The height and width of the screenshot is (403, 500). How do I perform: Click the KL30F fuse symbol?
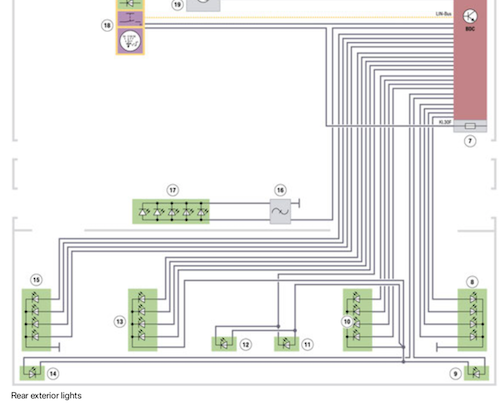point(470,126)
